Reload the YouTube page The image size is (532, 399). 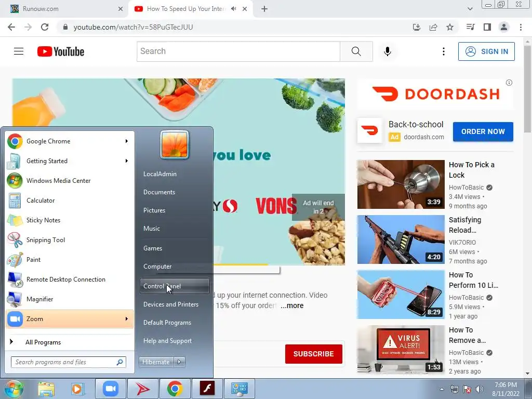45,27
